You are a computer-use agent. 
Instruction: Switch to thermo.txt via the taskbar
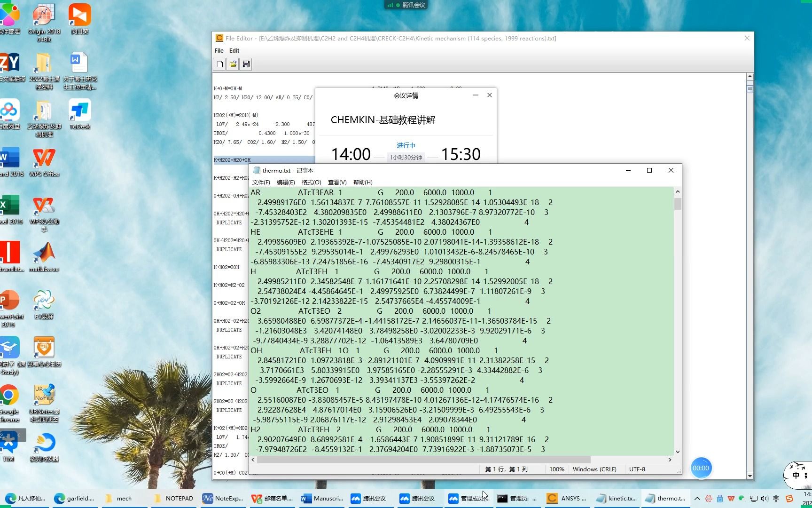tap(665, 498)
